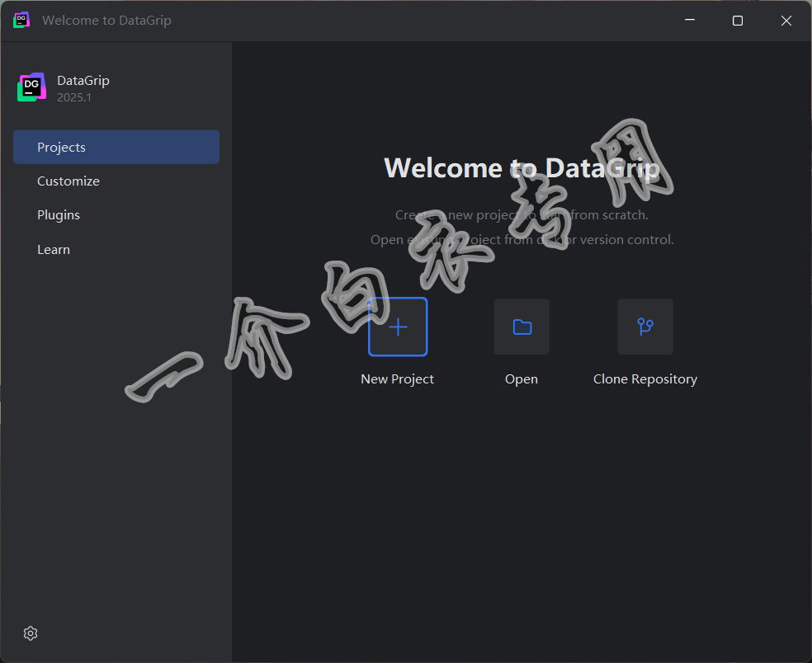Click the Open label text
Image resolution: width=812 pixels, height=663 pixels.
(x=522, y=379)
